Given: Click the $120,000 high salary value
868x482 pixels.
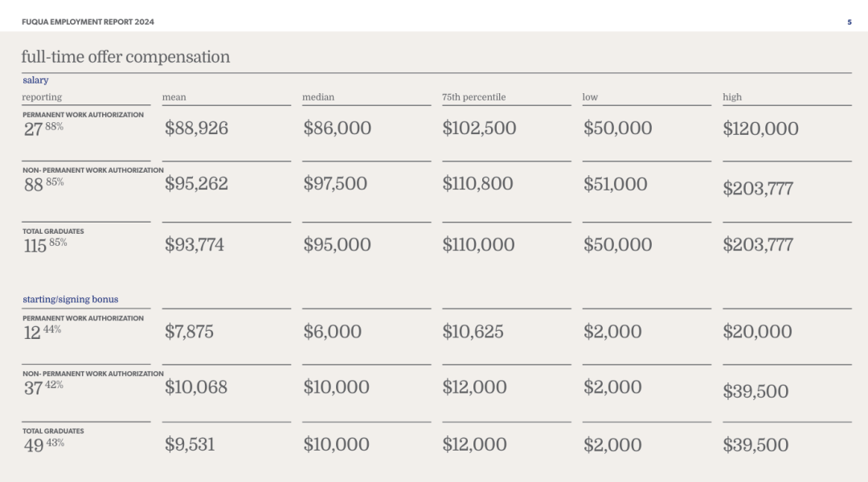Looking at the screenshot, I should pos(760,129).
